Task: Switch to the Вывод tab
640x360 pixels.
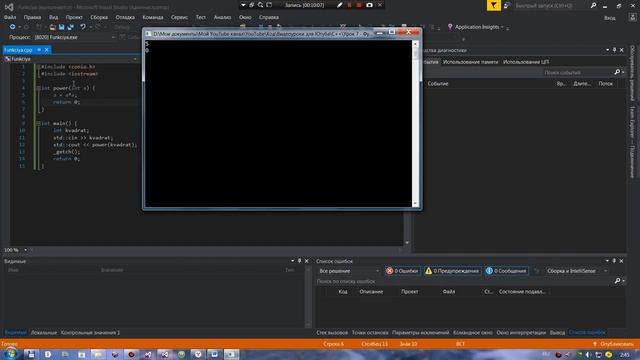Action: tap(557, 333)
